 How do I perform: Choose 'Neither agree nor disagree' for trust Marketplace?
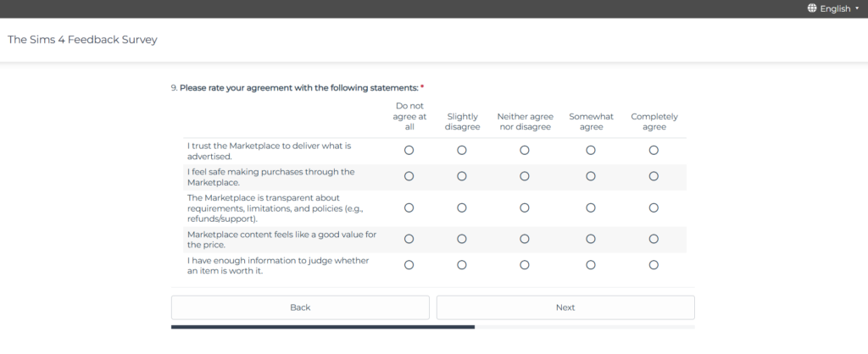[x=525, y=151]
